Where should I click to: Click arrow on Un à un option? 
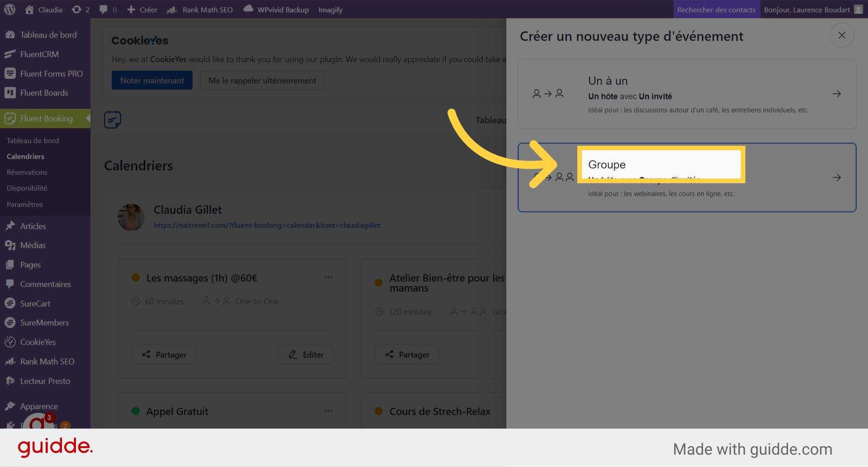[x=837, y=94]
